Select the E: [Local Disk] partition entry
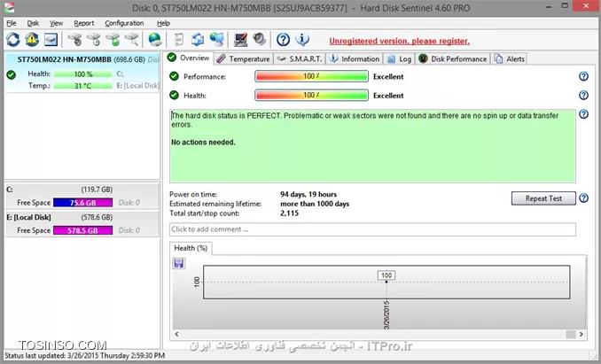601x364 pixels. point(82,224)
